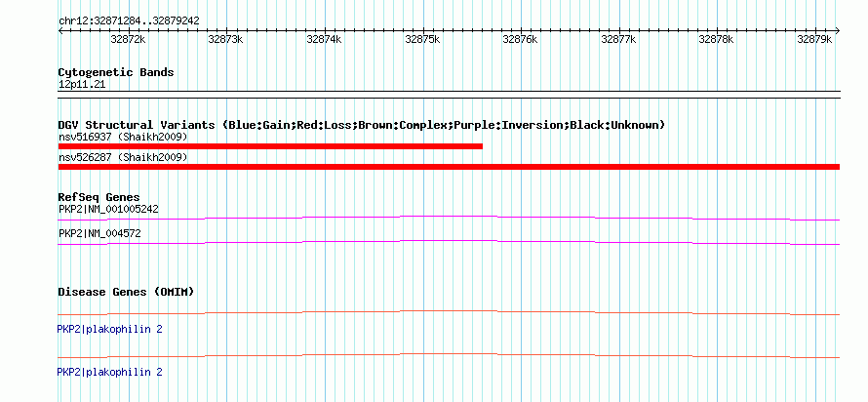The height and width of the screenshot is (402, 868).
Task: Click the ruler's right arrowhead
Action: tap(837, 30)
